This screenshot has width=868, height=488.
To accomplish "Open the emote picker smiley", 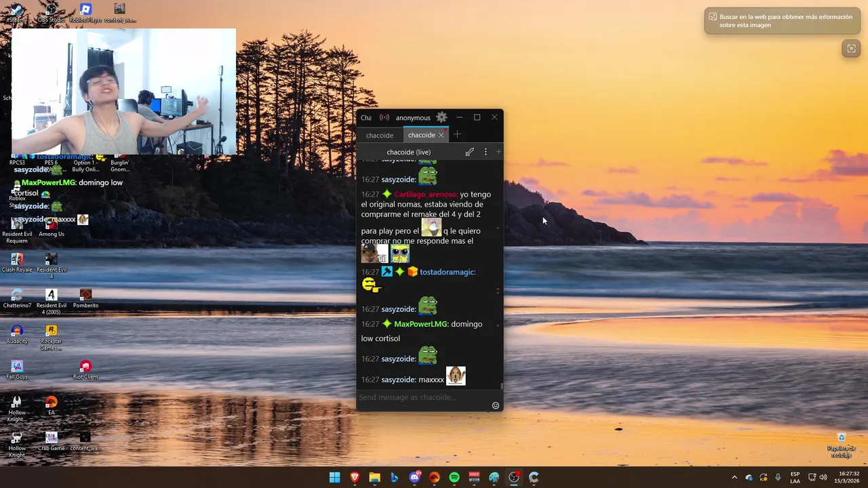I will tap(496, 405).
